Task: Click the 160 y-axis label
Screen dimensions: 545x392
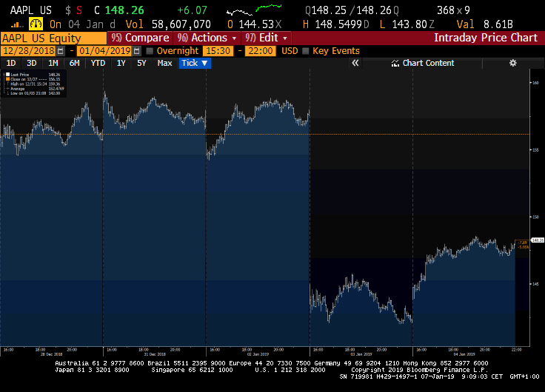Action: (x=535, y=83)
